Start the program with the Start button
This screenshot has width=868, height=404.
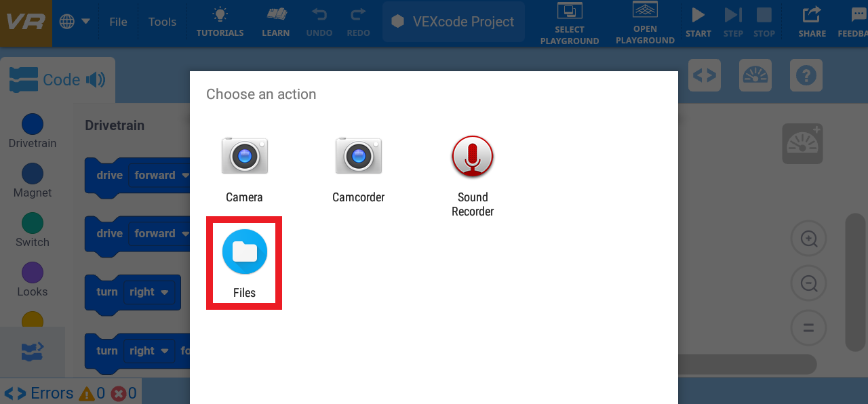(x=698, y=17)
